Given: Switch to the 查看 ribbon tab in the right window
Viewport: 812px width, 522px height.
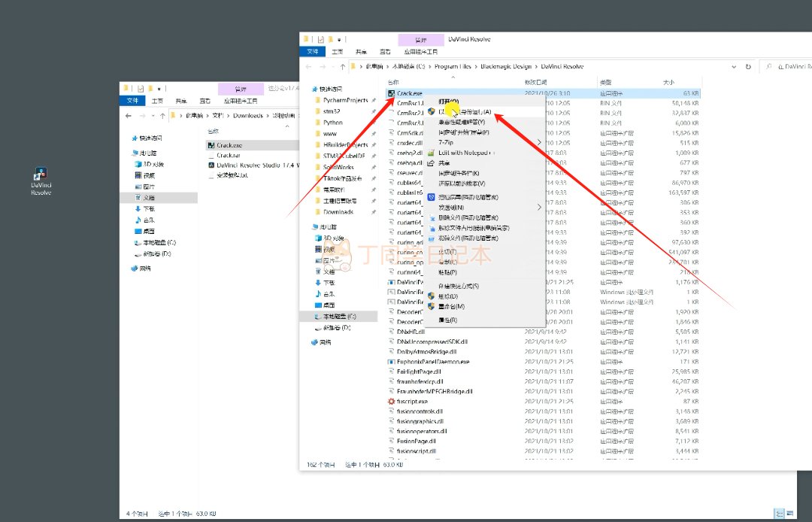Looking at the screenshot, I should (x=385, y=51).
